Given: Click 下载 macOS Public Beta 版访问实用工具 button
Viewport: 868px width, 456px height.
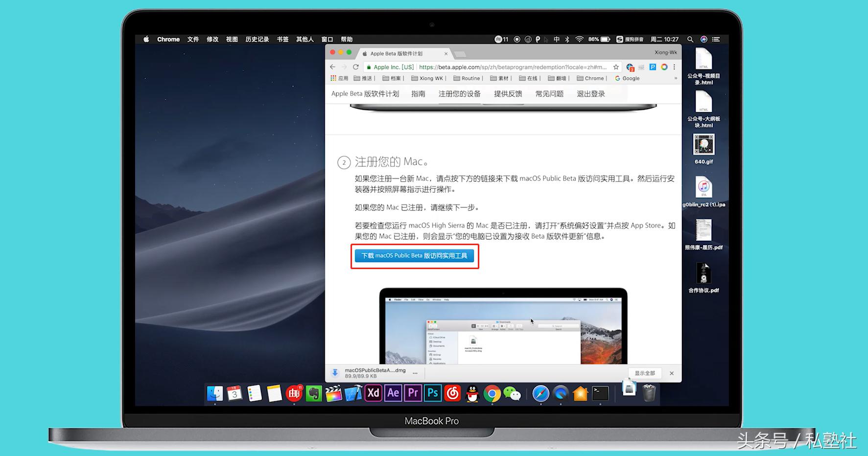Looking at the screenshot, I should click(x=415, y=255).
